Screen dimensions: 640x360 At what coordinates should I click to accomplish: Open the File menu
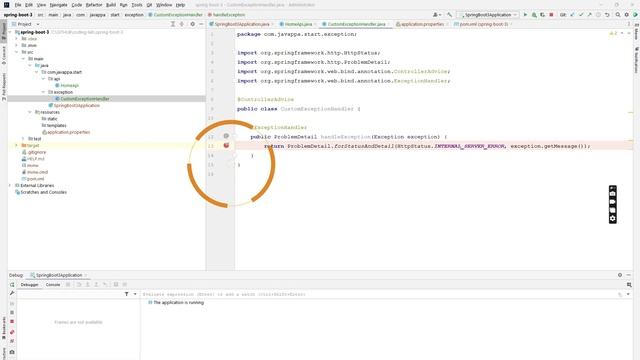(x=18, y=5)
